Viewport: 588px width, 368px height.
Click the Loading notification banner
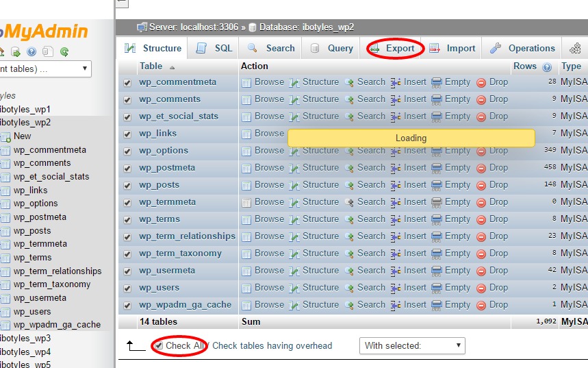411,138
